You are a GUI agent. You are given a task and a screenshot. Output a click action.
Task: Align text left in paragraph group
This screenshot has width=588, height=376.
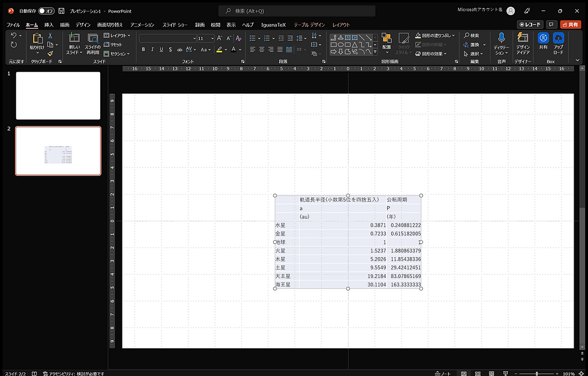pos(253,49)
